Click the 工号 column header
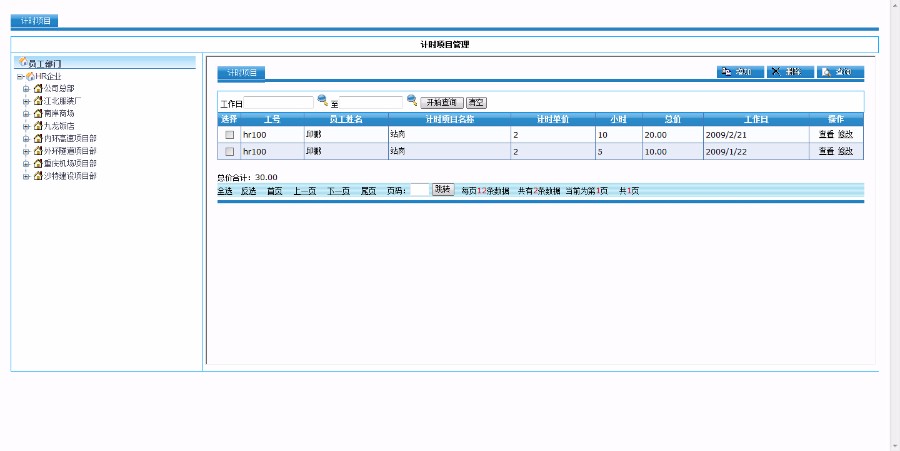900x451 pixels. 272,119
